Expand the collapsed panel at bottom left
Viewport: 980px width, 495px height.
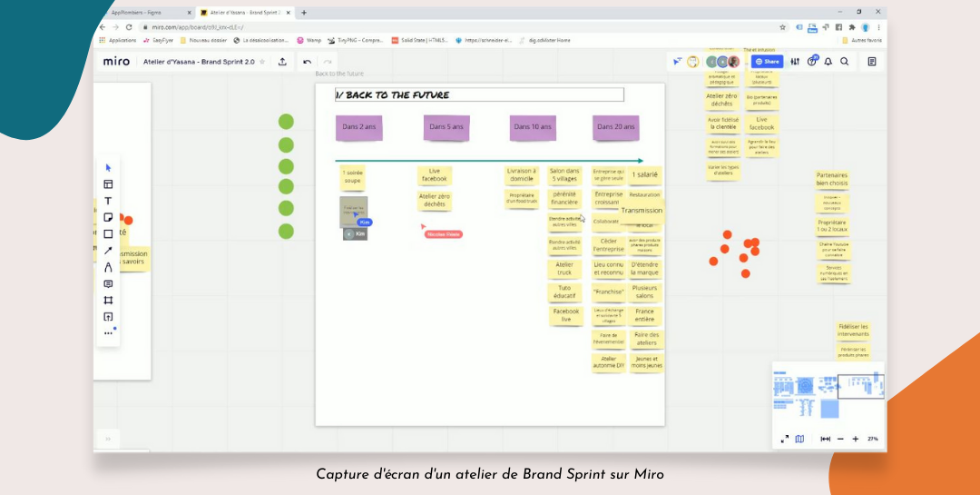click(107, 440)
